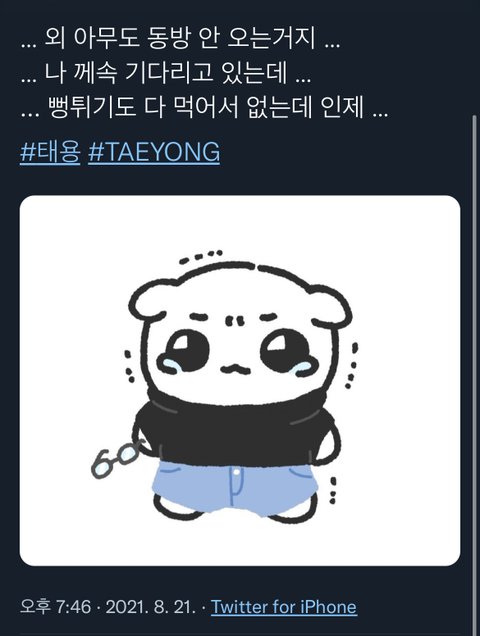Open the #태용 hashtag link
The height and width of the screenshot is (636, 480).
(x=50, y=152)
